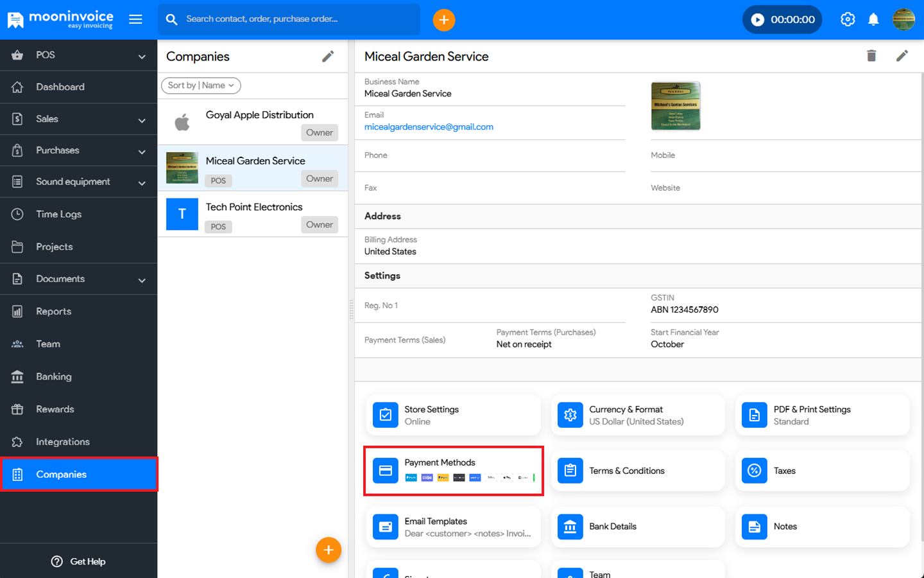
Task: Open notifications bell
Action: pyautogui.click(x=873, y=20)
